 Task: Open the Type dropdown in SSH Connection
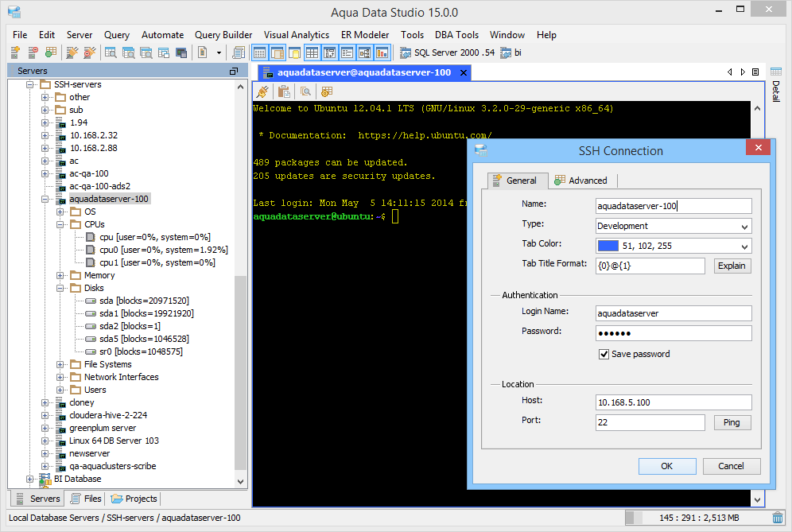744,227
